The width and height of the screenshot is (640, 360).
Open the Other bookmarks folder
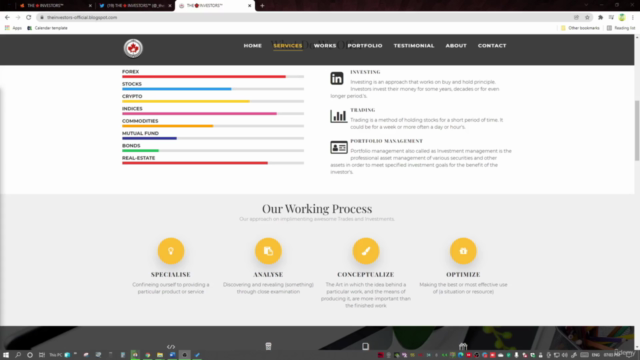pos(580,28)
